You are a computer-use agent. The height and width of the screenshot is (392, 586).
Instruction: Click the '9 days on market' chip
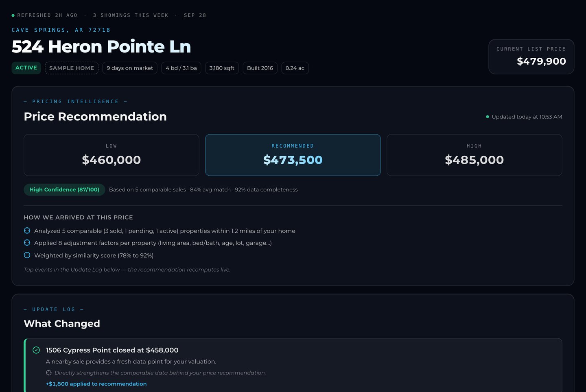coord(130,68)
